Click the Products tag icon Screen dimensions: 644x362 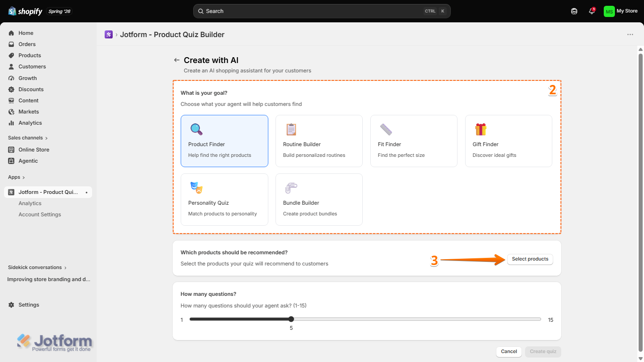(12, 55)
